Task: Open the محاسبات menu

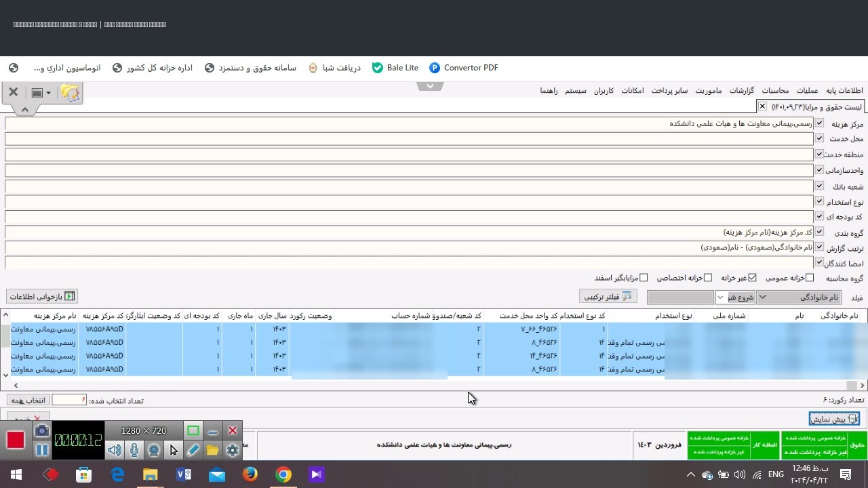Action: pos(775,91)
